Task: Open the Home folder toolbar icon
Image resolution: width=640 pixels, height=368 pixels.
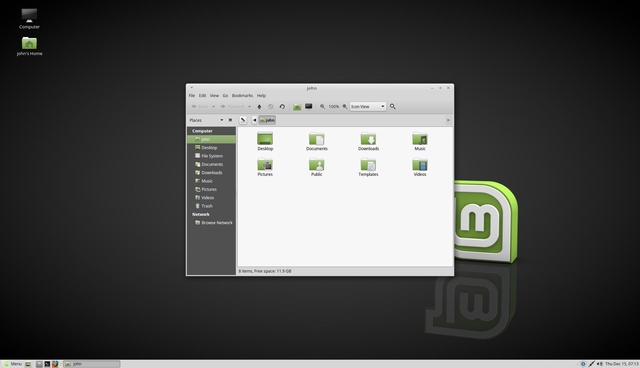Action: 297,106
